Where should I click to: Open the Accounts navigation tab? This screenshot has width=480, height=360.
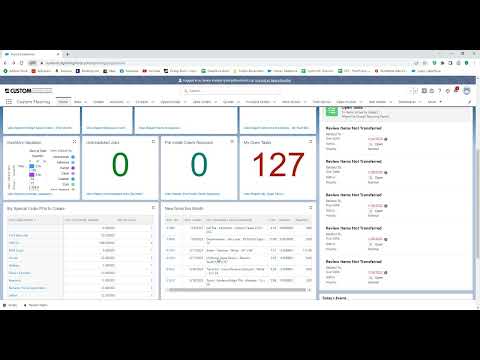point(116,102)
